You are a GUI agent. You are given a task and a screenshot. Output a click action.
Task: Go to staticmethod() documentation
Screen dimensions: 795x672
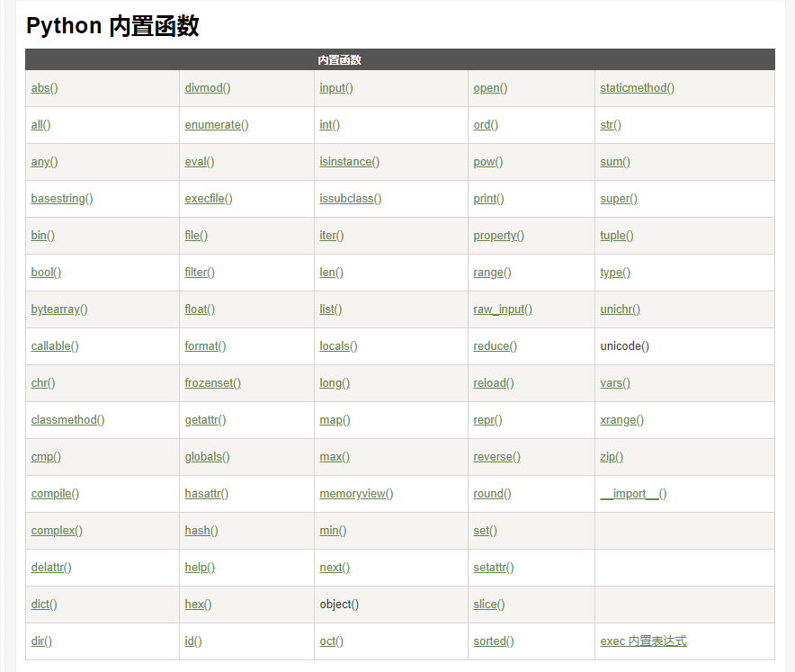638,88
